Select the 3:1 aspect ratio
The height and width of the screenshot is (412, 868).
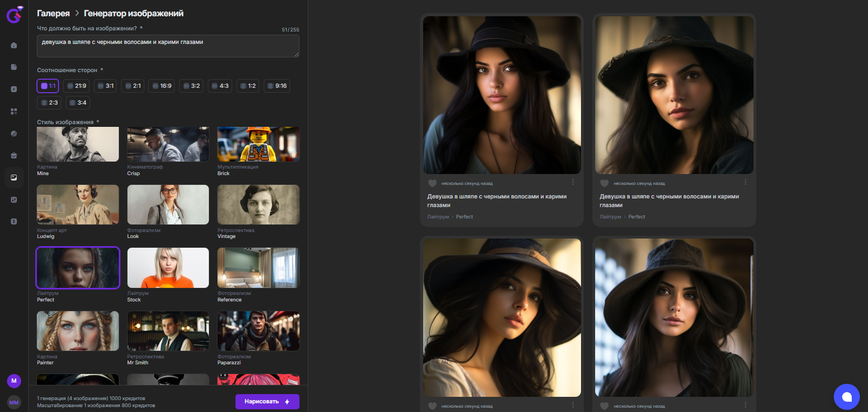coord(106,86)
